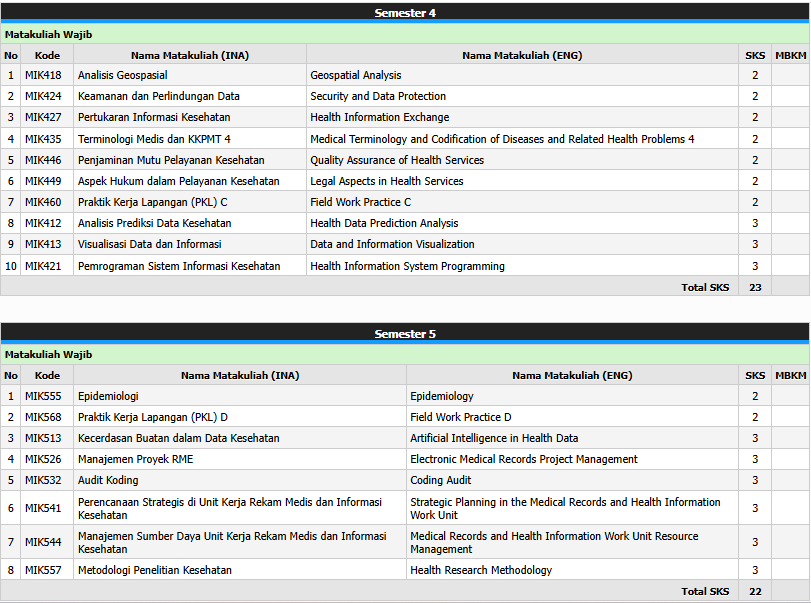Click the Semester 5 total SKS value 22

tap(755, 591)
